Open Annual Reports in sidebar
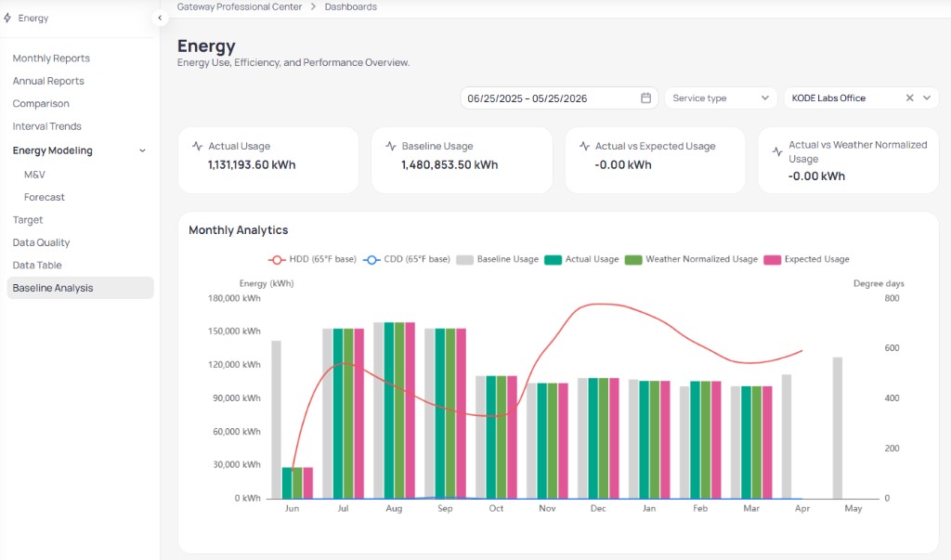951x560 pixels. coord(48,81)
